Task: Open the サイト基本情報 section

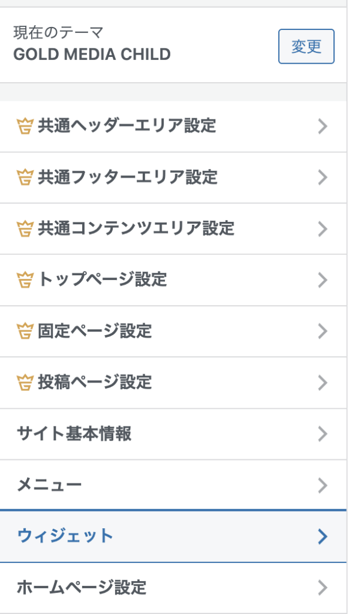Action: (74, 434)
